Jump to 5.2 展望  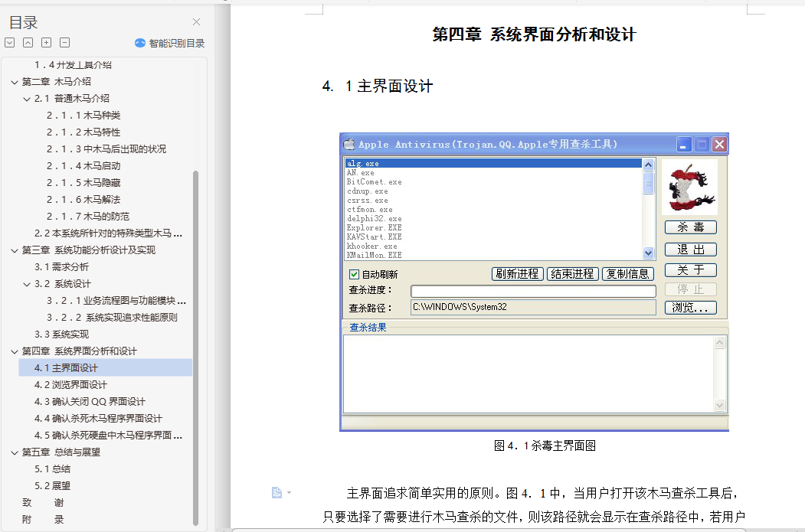pos(52,486)
